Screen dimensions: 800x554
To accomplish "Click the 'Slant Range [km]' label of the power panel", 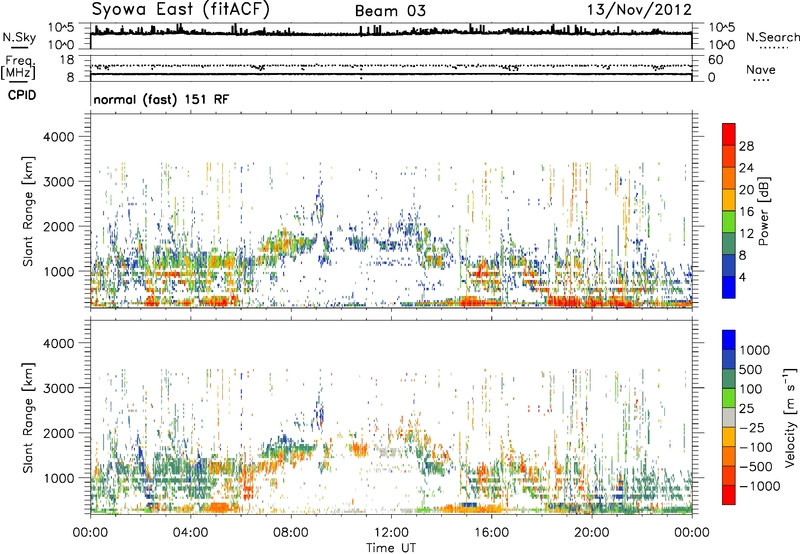I will click(x=28, y=211).
